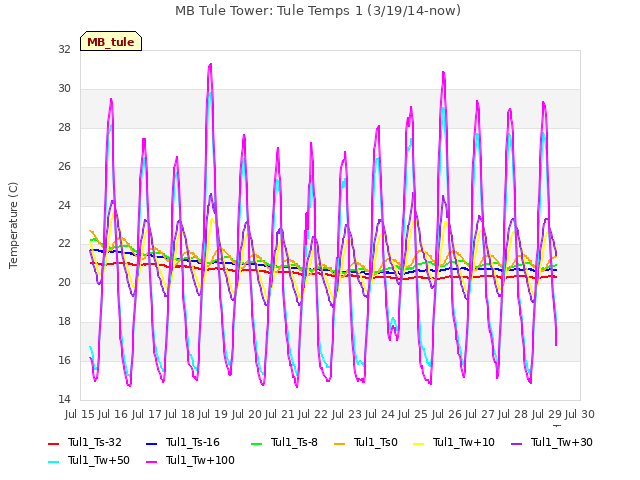Click the Jul 26 x-axis label

447,414
